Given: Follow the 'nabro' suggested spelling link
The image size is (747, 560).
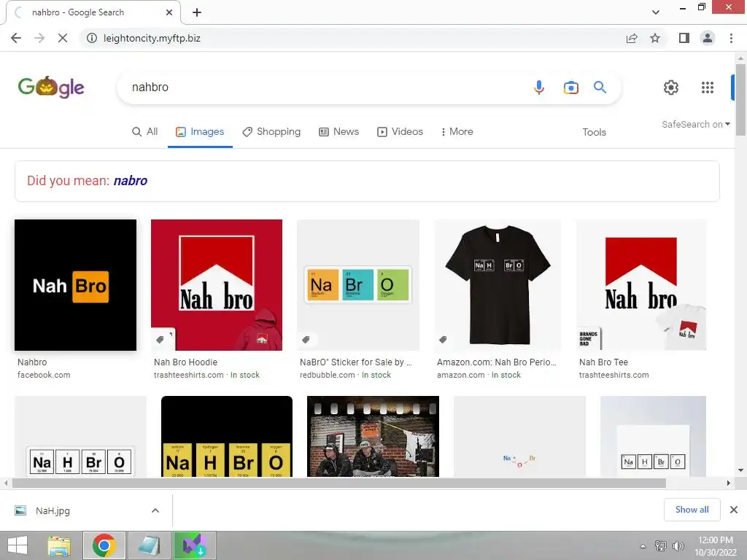Looking at the screenshot, I should pos(131,181).
